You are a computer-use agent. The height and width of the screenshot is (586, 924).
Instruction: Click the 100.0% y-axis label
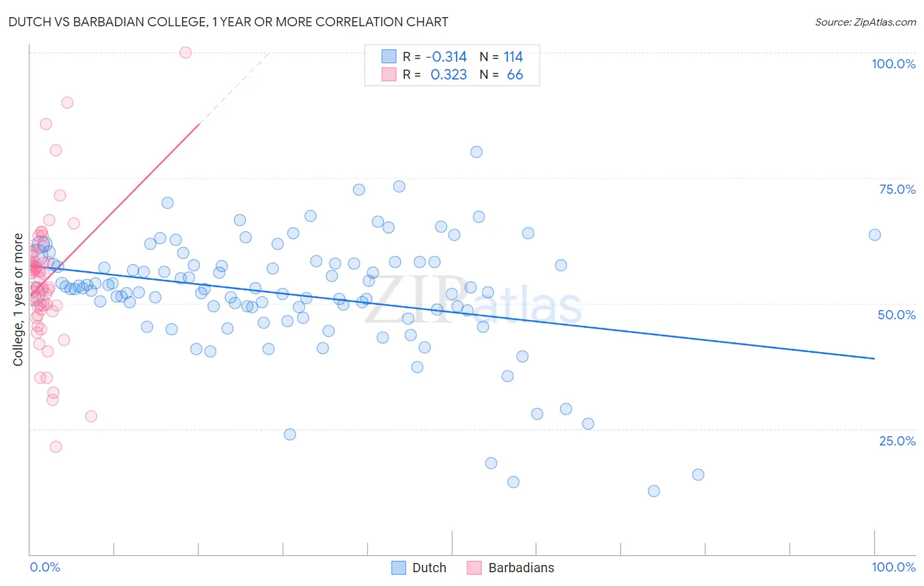click(x=894, y=64)
